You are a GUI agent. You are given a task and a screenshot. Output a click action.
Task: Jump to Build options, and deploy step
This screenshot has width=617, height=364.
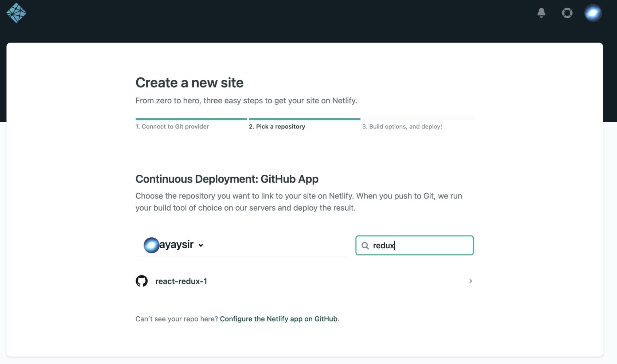[402, 127]
